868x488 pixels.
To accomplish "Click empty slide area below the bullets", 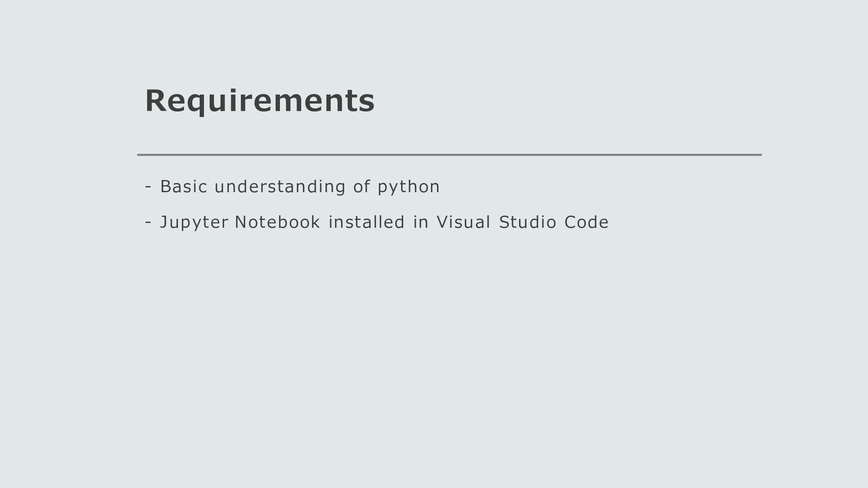I will [x=434, y=352].
